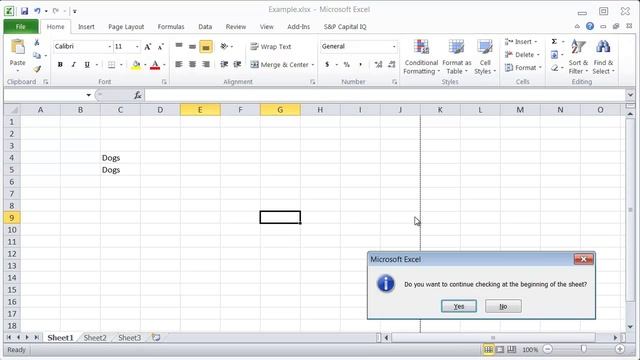Screen dimensions: 640x360
Task: Click the Insert Function fx icon
Action: 138,95
